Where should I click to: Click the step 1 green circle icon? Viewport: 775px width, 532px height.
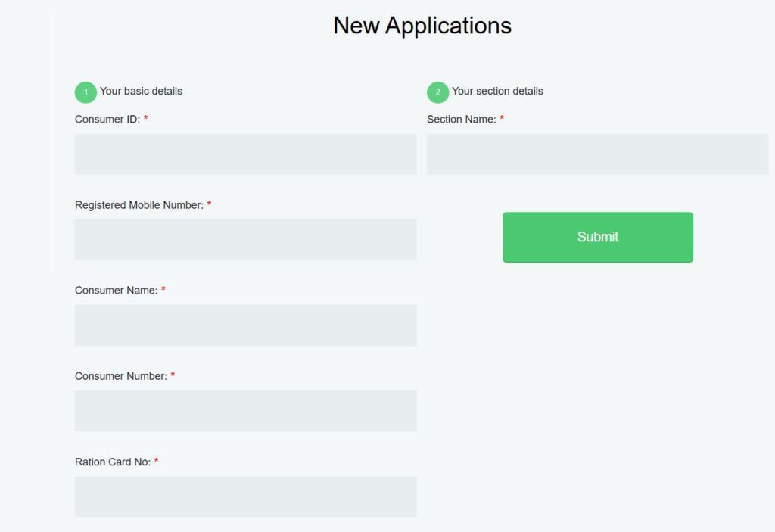pos(86,92)
